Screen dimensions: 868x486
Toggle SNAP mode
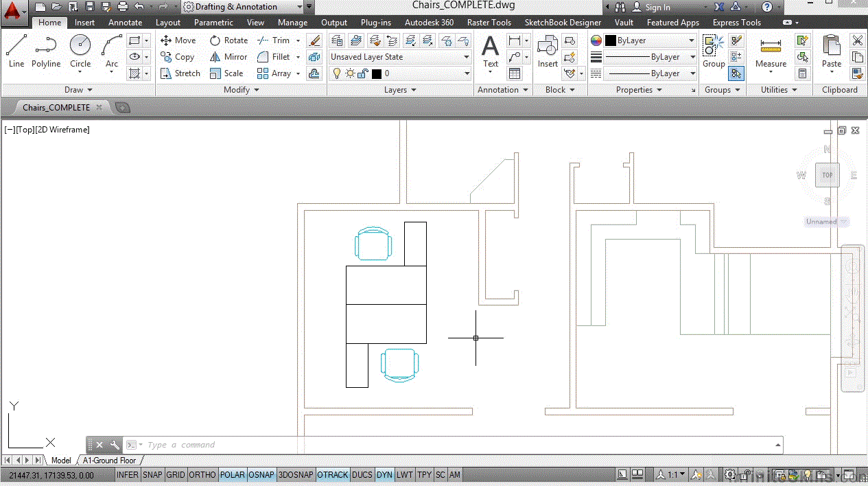(x=152, y=474)
